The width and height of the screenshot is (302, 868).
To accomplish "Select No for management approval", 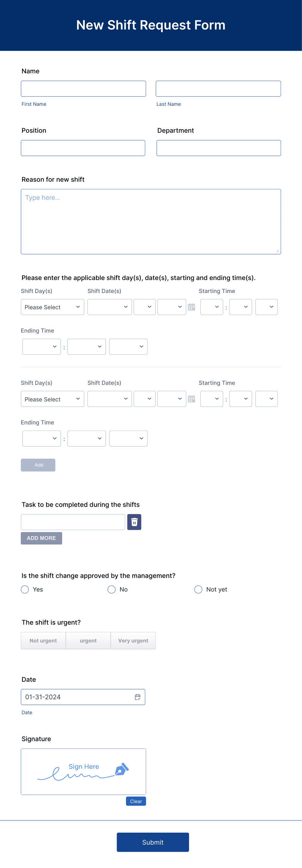I will (111, 589).
